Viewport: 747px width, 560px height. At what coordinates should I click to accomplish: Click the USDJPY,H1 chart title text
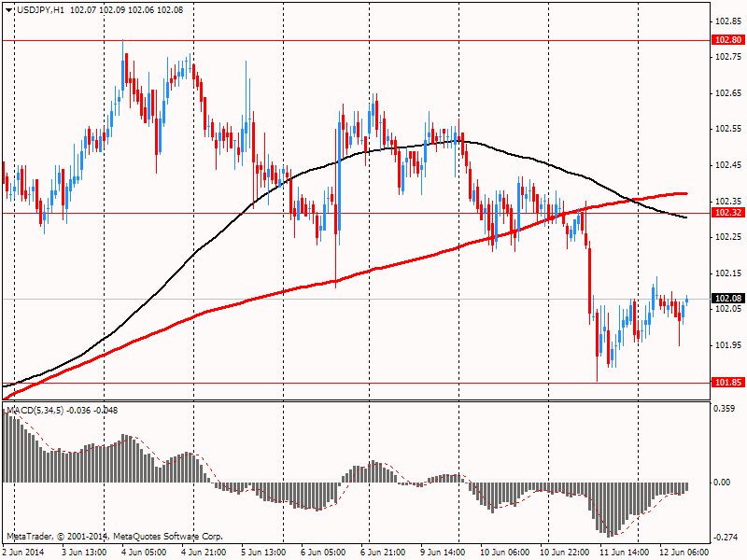point(40,10)
